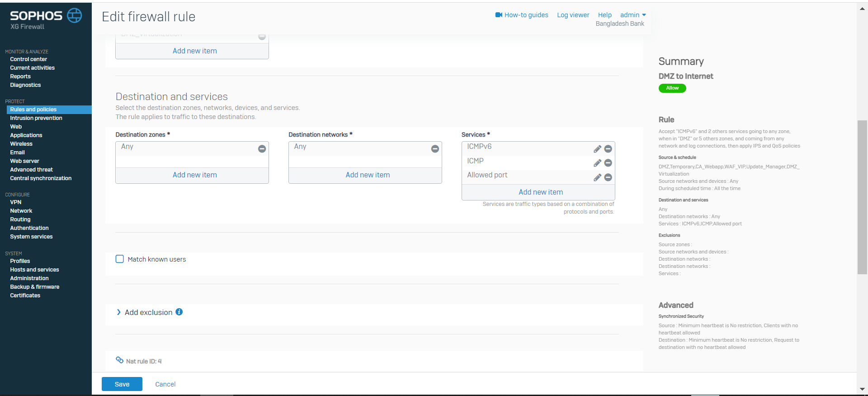Select the ICMPv6 service entry
This screenshot has height=396, width=868.
479,147
